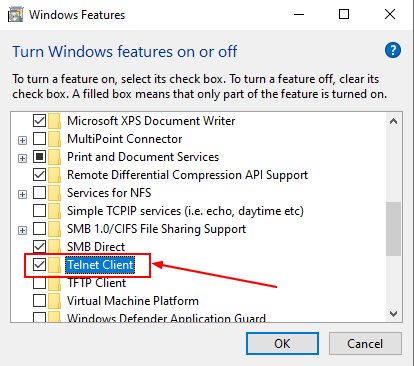
Task: Minimize the Windows Features dialog
Action: [x=299, y=15]
